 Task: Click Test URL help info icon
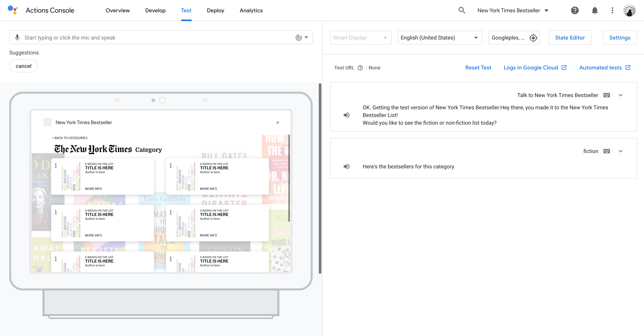(x=360, y=68)
